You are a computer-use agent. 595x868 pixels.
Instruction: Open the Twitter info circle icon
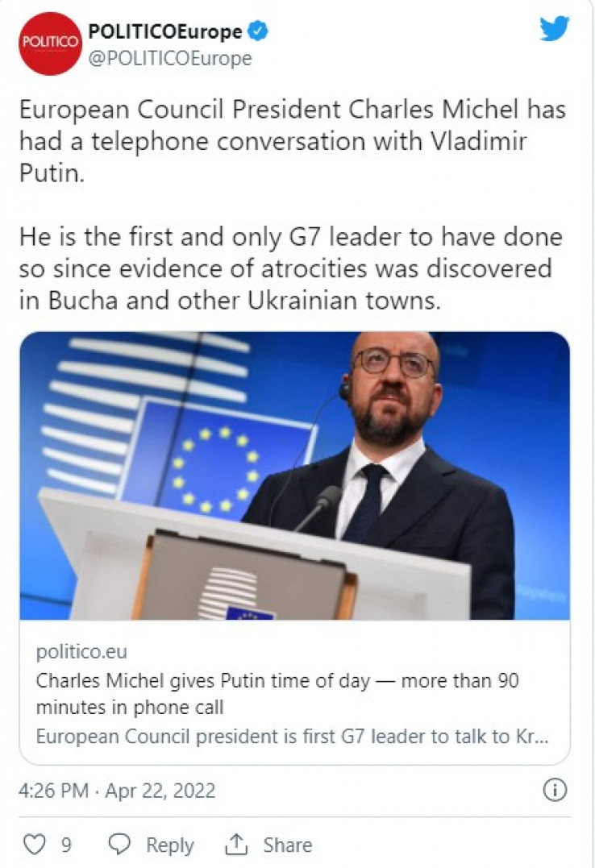pyautogui.click(x=555, y=791)
